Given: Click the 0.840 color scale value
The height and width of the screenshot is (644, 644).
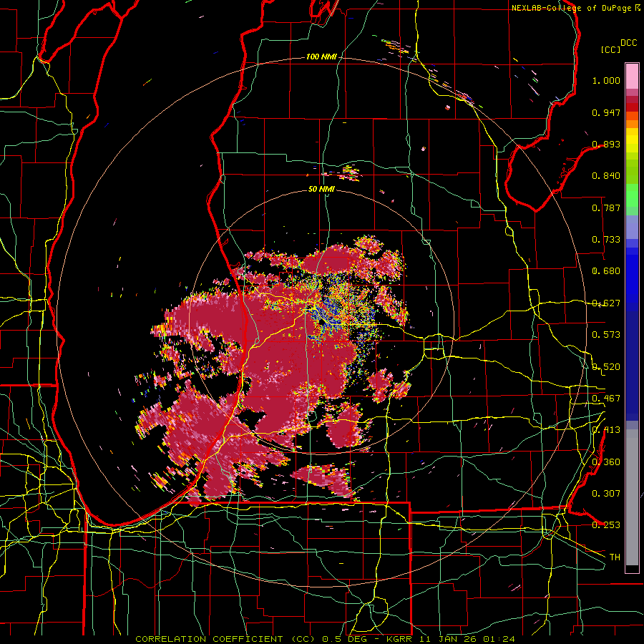Looking at the screenshot, I should (x=606, y=176).
